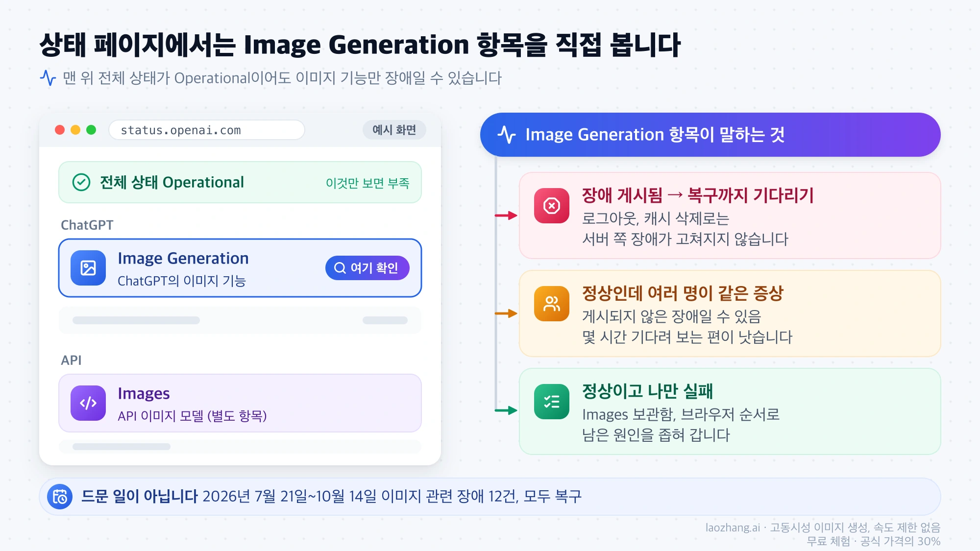
Task: Click the magnifier icon in 여기 확인
Action: [340, 268]
